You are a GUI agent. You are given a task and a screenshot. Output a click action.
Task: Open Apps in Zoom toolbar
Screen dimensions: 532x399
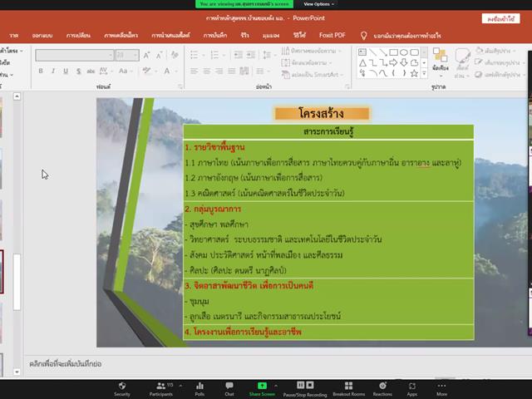point(412,389)
